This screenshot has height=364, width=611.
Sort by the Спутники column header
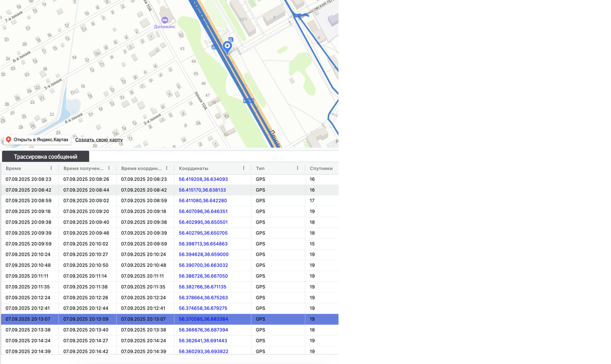pyautogui.click(x=321, y=168)
